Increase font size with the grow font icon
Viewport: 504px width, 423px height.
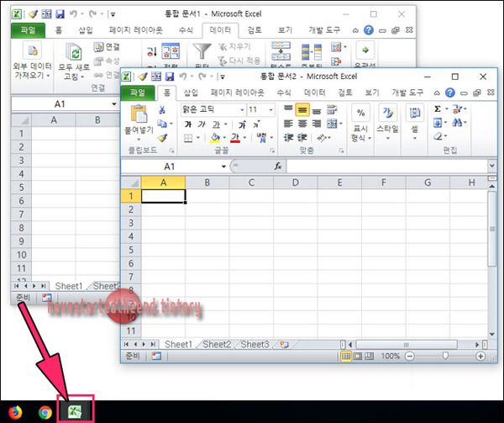coord(242,124)
